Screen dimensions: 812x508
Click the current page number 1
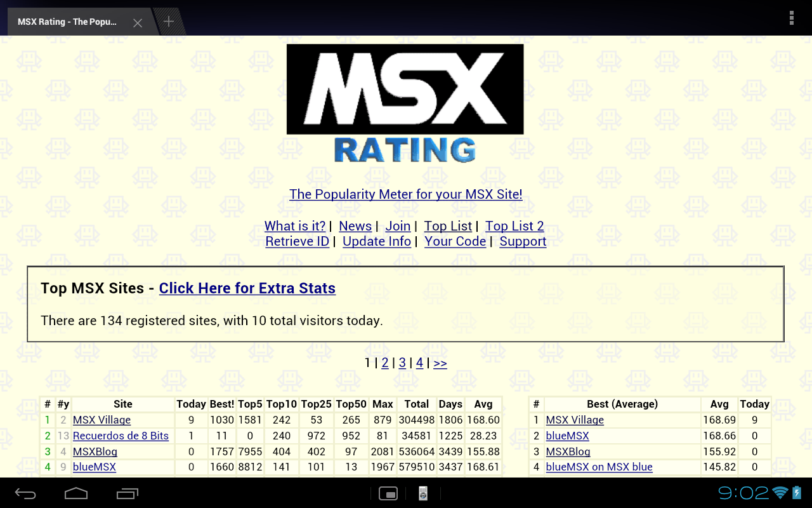pos(367,363)
